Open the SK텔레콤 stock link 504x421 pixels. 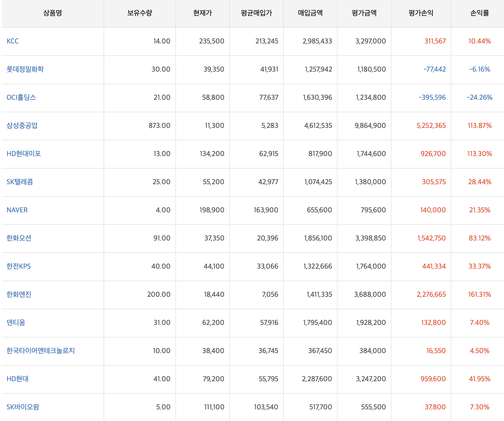[20, 182]
